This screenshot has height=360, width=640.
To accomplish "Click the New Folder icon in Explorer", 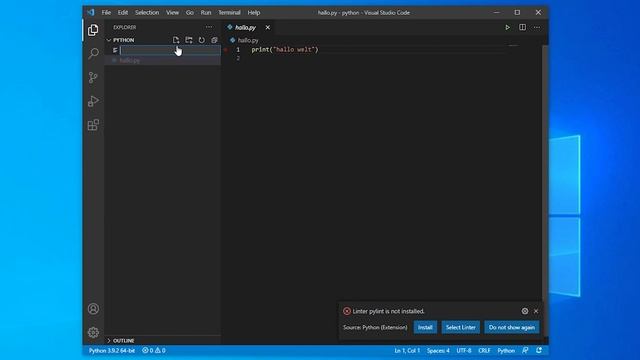I will click(x=189, y=40).
